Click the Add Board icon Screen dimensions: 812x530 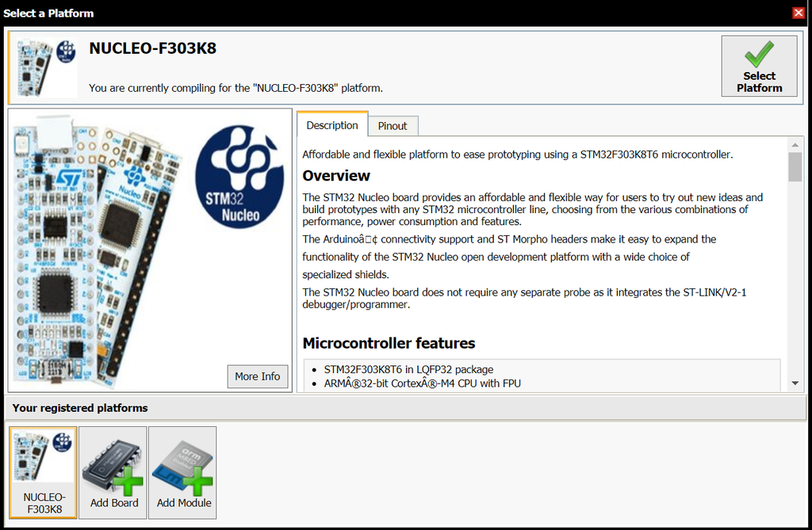[113, 472]
